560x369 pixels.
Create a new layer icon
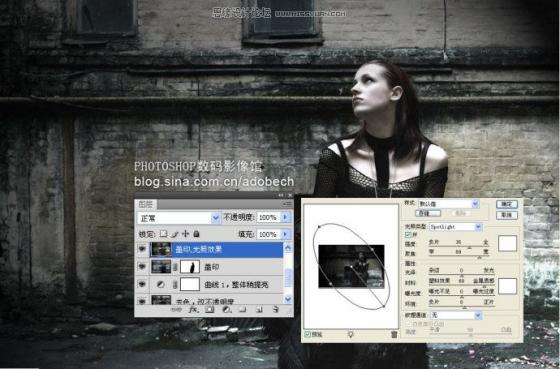pyautogui.click(x=259, y=310)
